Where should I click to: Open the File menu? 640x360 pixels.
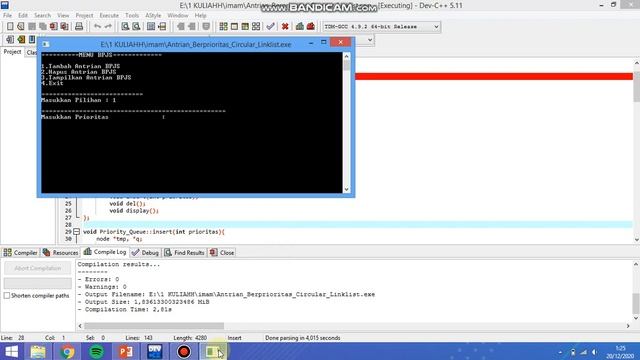coord(7,16)
